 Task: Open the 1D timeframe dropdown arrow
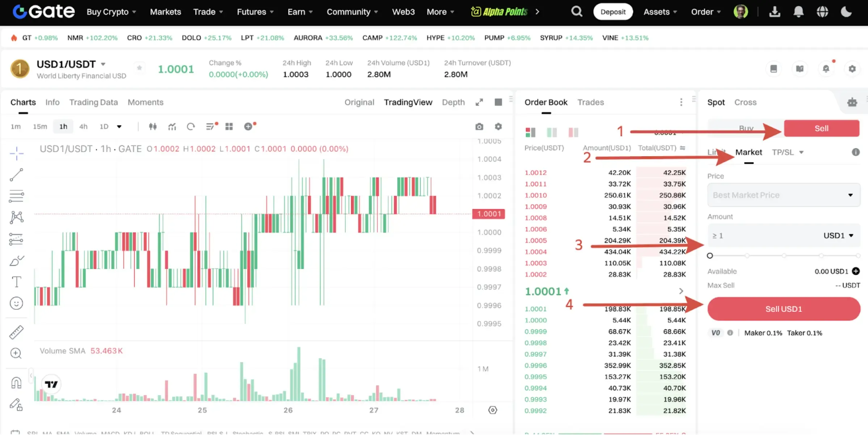119,126
